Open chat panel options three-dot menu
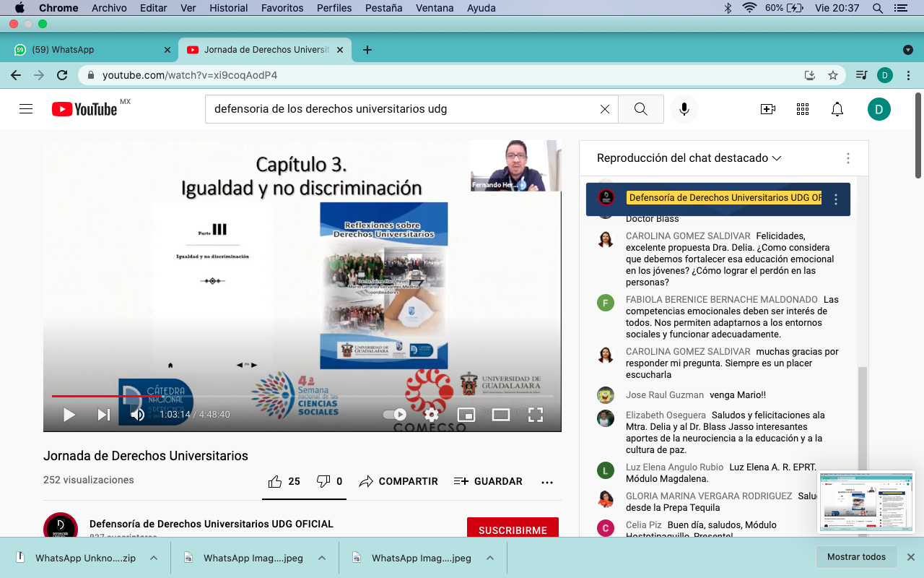This screenshot has width=924, height=578. coord(848,158)
